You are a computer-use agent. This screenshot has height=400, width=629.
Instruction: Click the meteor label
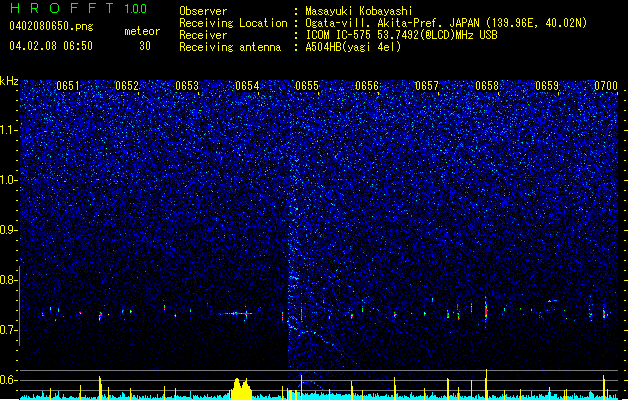tap(142, 31)
